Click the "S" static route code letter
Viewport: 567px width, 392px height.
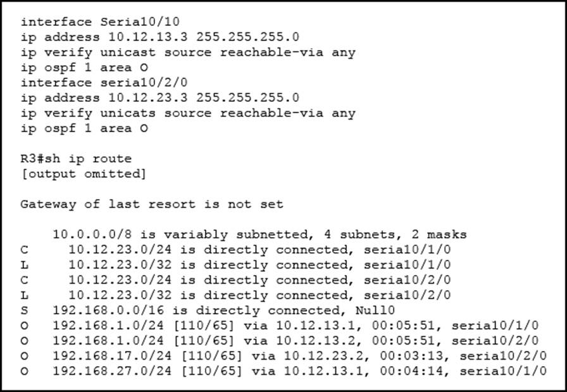click(24, 310)
